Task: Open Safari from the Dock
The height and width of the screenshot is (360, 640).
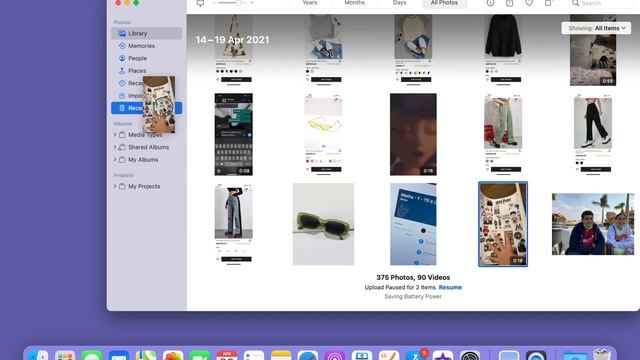Action: [x=308, y=355]
